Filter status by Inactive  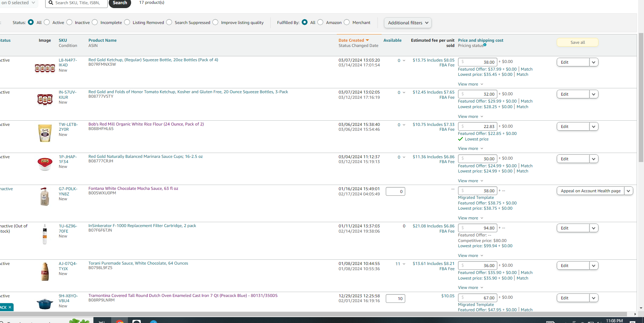[x=70, y=22]
